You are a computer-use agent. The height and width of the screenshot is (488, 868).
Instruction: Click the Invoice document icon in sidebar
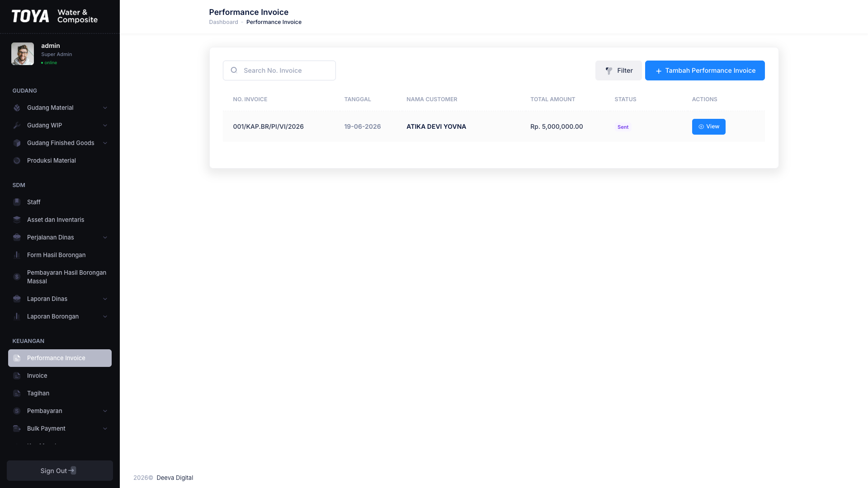tap(17, 375)
